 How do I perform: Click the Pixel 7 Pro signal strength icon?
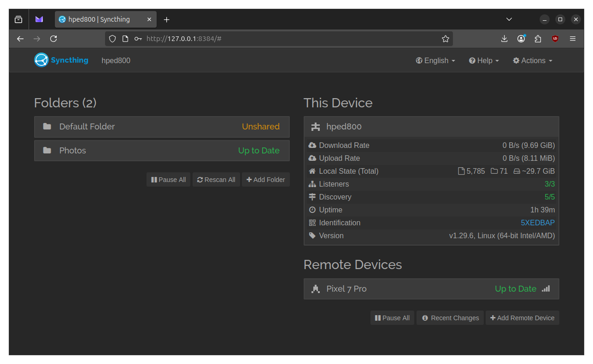point(546,289)
